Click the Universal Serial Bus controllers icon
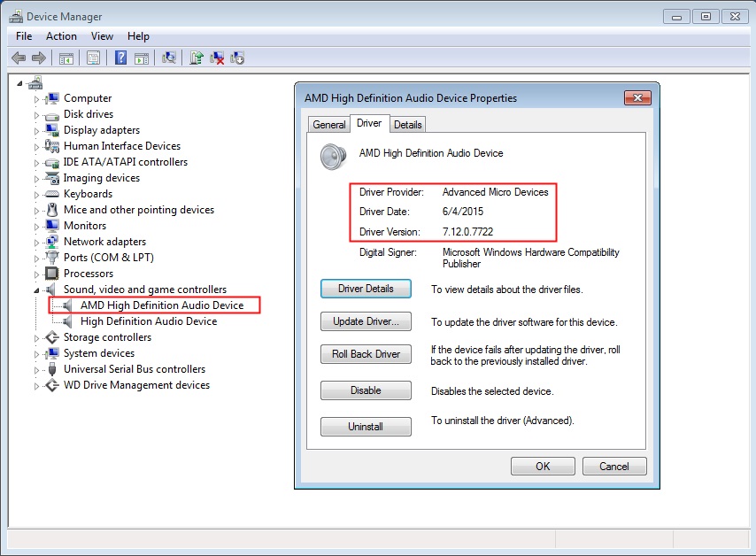The image size is (756, 556). [x=52, y=369]
